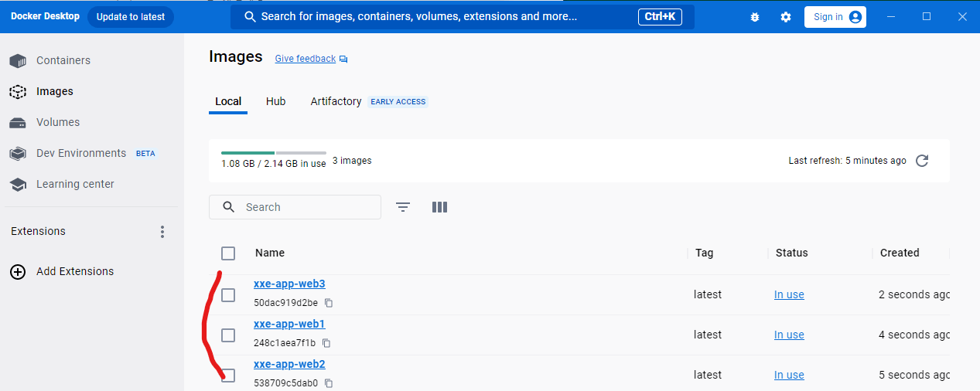980x391 pixels.
Task: Open settings gear icon
Action: (x=786, y=17)
